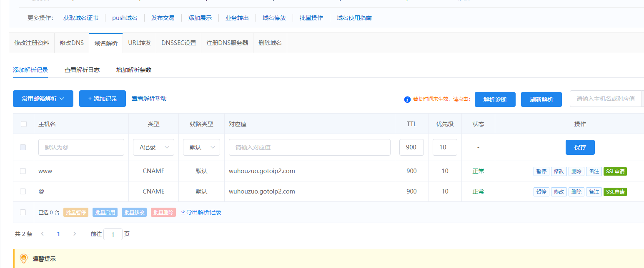Open the 查看解析日志 tab
The height and width of the screenshot is (268, 644).
(x=82, y=70)
